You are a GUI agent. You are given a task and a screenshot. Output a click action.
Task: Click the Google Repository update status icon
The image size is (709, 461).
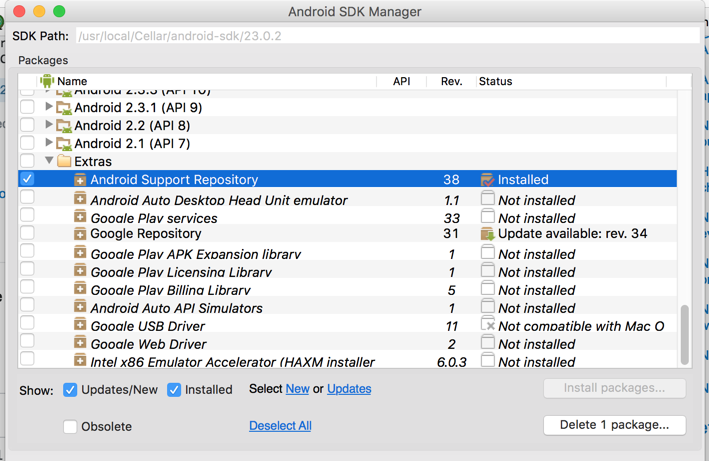coord(487,234)
